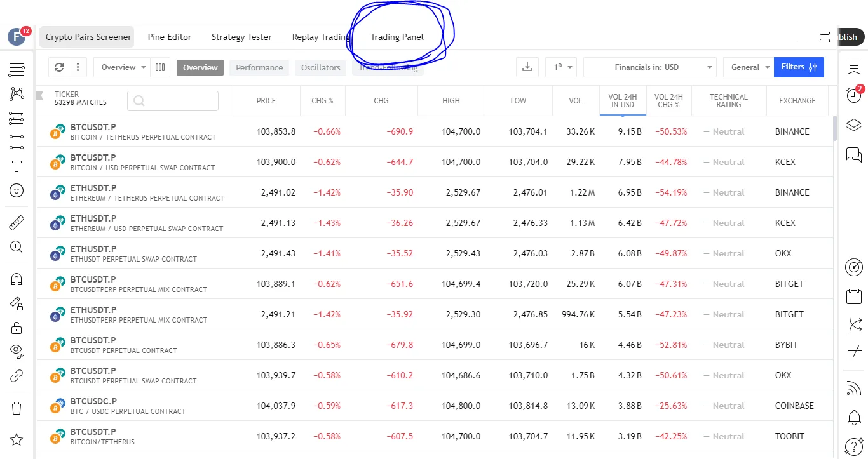This screenshot has width=868, height=459.
Task: Open the Filters button
Action: tap(799, 67)
